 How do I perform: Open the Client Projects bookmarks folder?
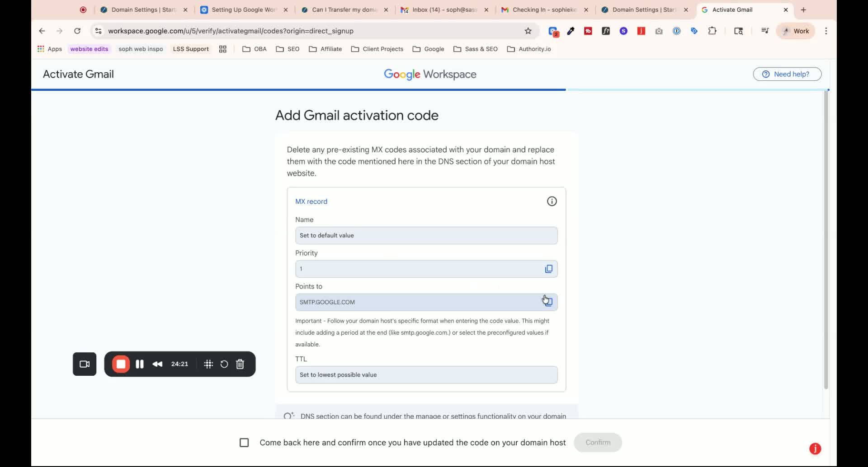(x=377, y=49)
